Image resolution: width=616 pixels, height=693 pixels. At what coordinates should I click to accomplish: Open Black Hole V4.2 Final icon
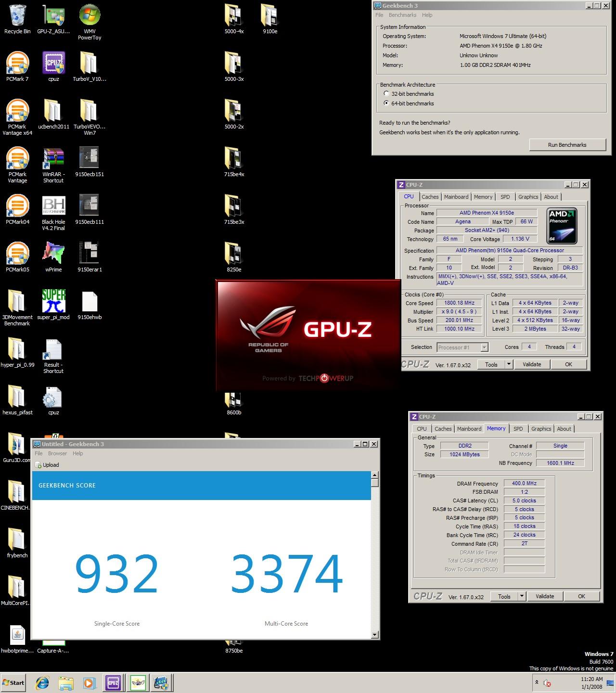click(53, 213)
